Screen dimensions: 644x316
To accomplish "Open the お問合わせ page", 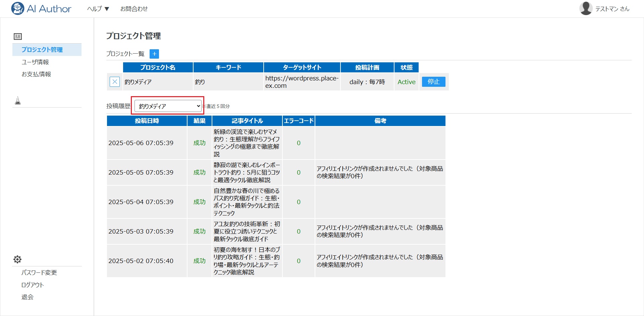I will click(x=134, y=9).
